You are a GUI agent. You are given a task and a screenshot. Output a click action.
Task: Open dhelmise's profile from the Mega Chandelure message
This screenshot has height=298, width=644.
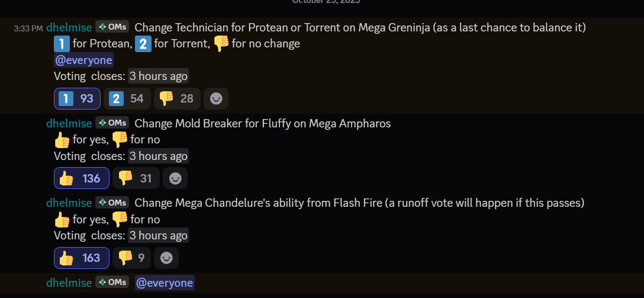pyautogui.click(x=69, y=203)
